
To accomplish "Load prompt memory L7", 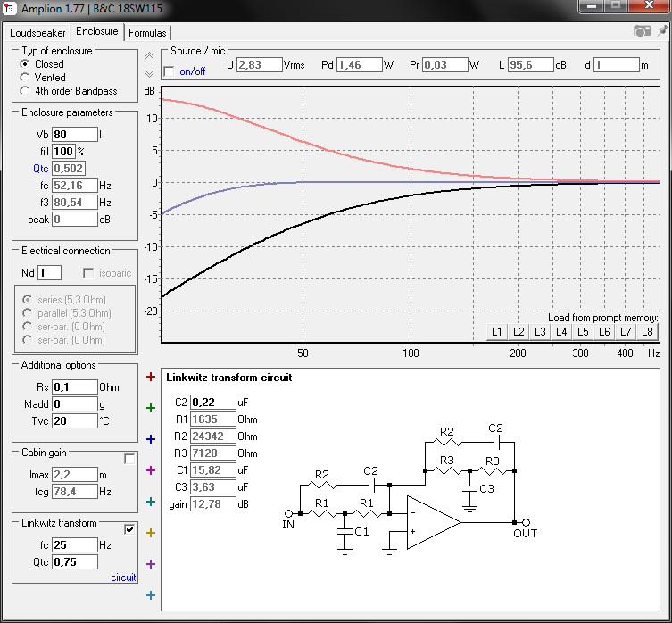I will pyautogui.click(x=626, y=331).
